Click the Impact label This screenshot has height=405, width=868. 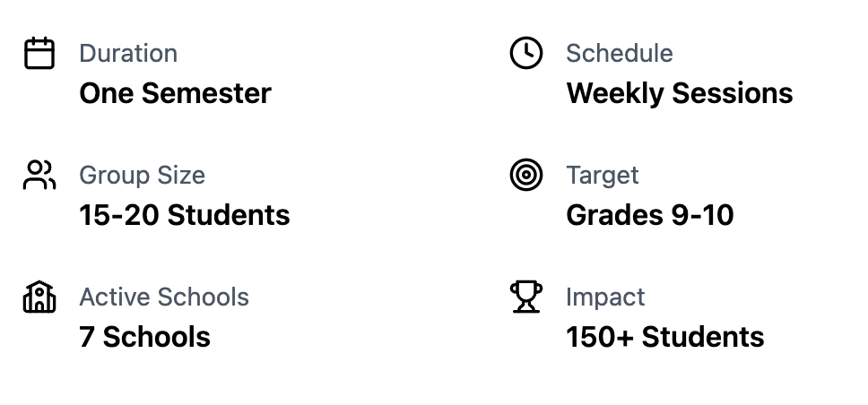click(605, 297)
